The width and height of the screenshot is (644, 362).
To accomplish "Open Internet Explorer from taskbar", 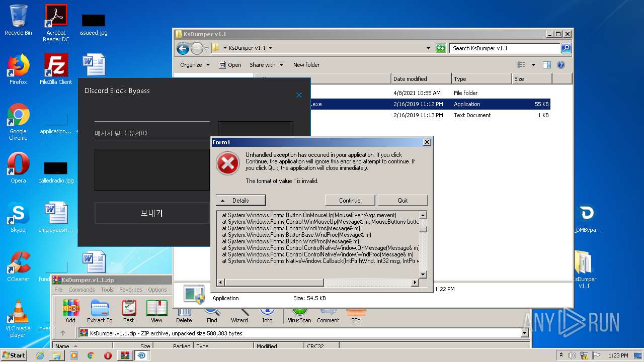I will point(40,355).
